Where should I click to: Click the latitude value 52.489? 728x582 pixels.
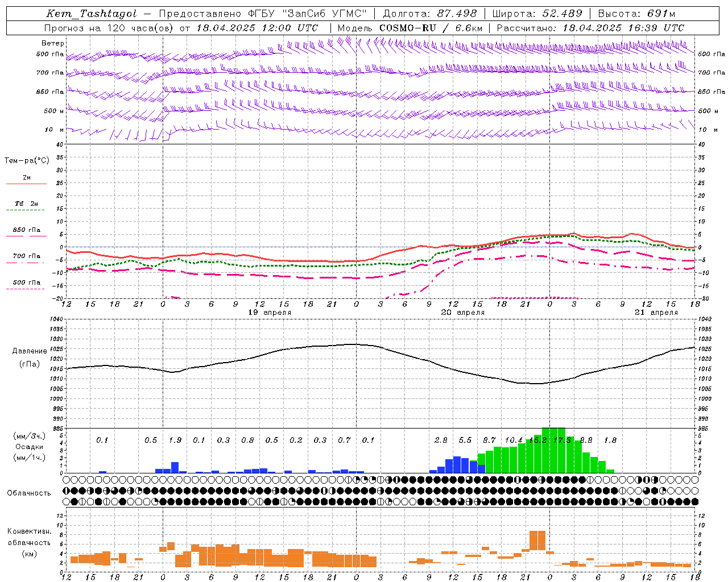562,14
